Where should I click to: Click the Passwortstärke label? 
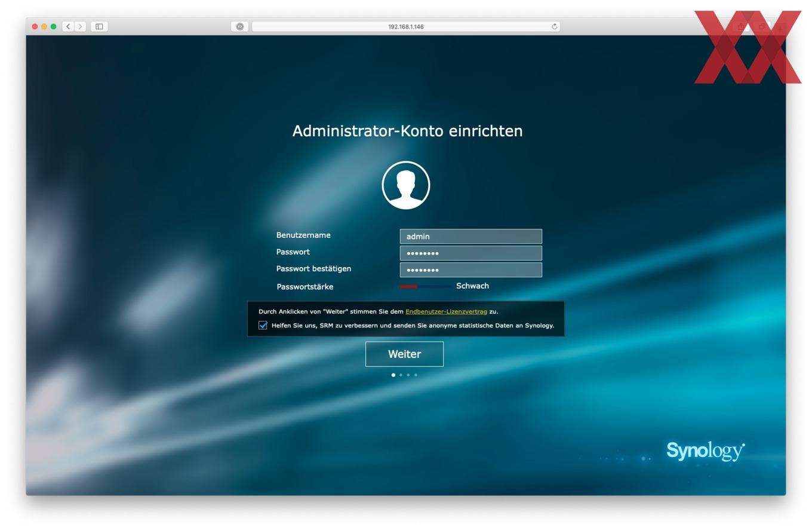[x=305, y=287]
